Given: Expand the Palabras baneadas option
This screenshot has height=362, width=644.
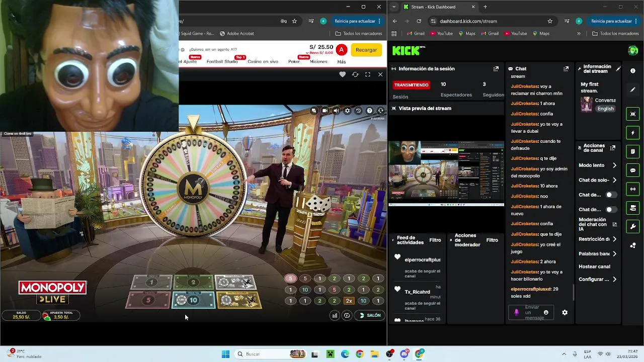Looking at the screenshot, I should click(614, 254).
